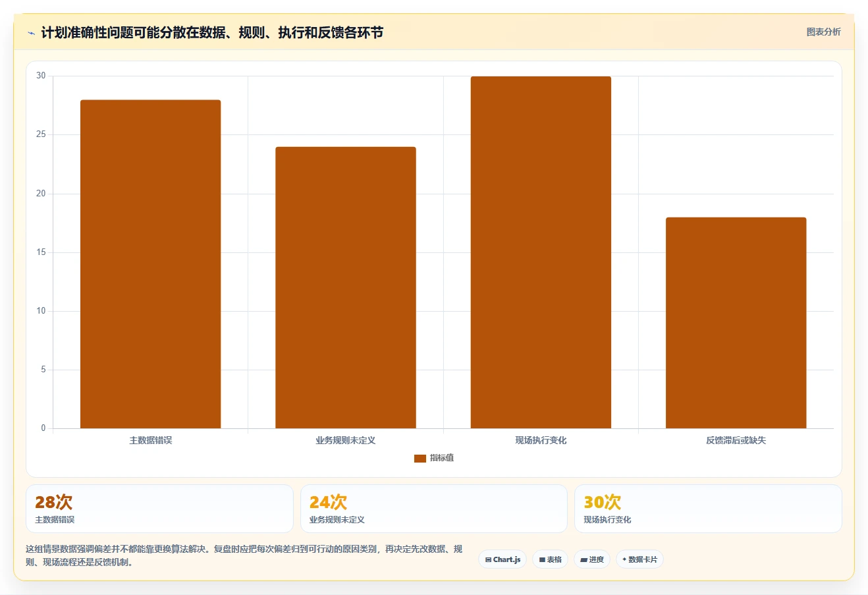Click the 24次 value text
Screen dimensions: 868x595
[x=328, y=502]
